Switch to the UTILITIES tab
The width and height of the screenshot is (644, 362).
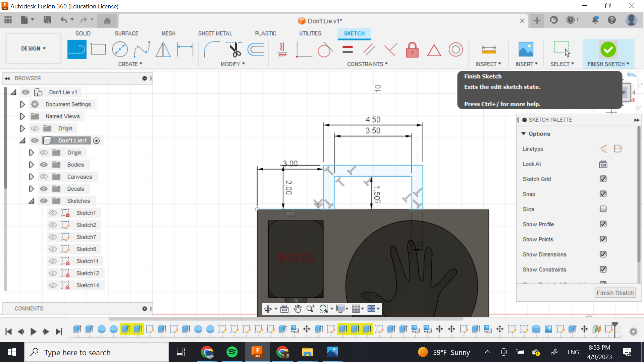310,34
